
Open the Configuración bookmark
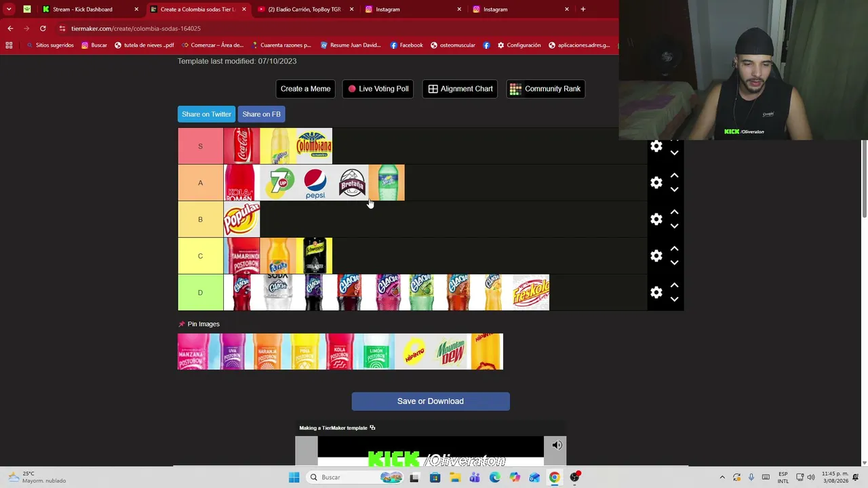[x=519, y=45]
